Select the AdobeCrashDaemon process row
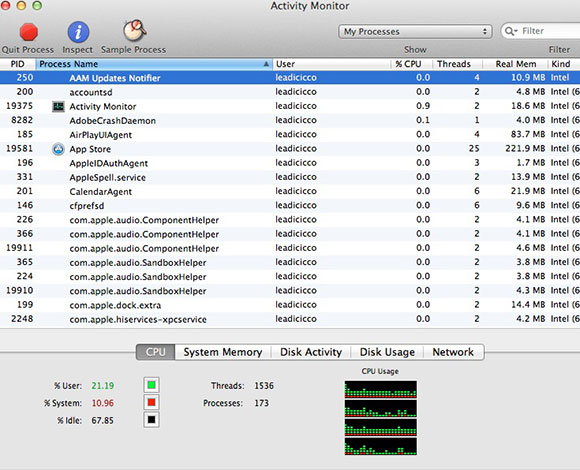 (x=290, y=120)
